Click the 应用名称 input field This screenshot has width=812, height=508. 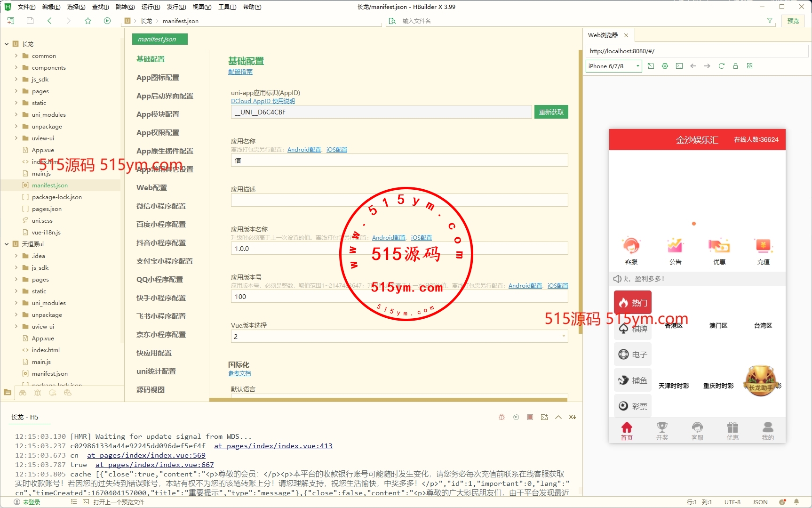(x=399, y=161)
